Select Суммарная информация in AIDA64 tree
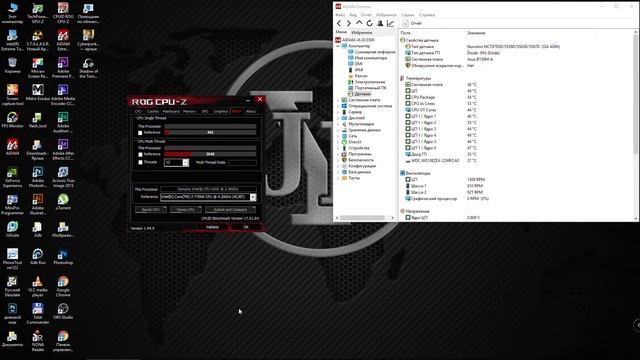Image resolution: width=640 pixels, height=360 pixels. click(371, 52)
